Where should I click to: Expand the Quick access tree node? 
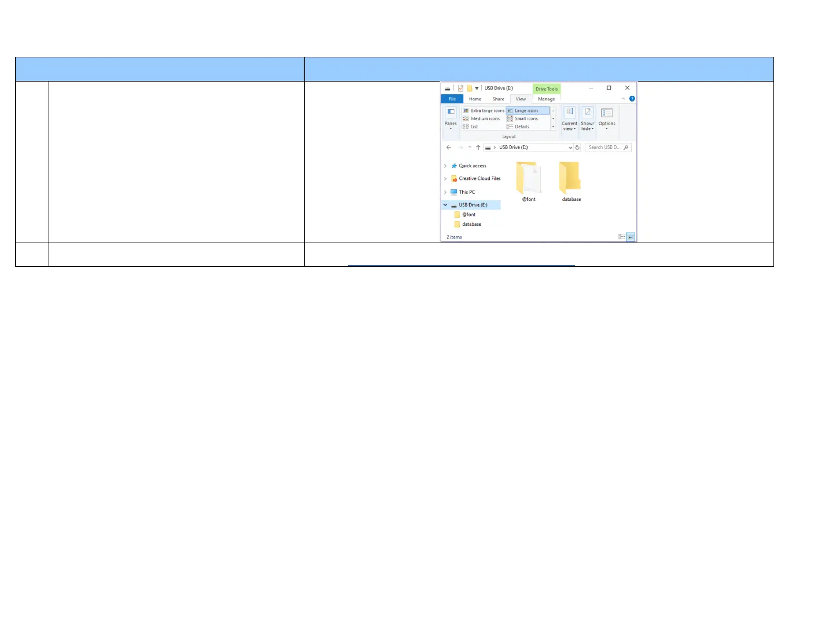pyautogui.click(x=445, y=166)
